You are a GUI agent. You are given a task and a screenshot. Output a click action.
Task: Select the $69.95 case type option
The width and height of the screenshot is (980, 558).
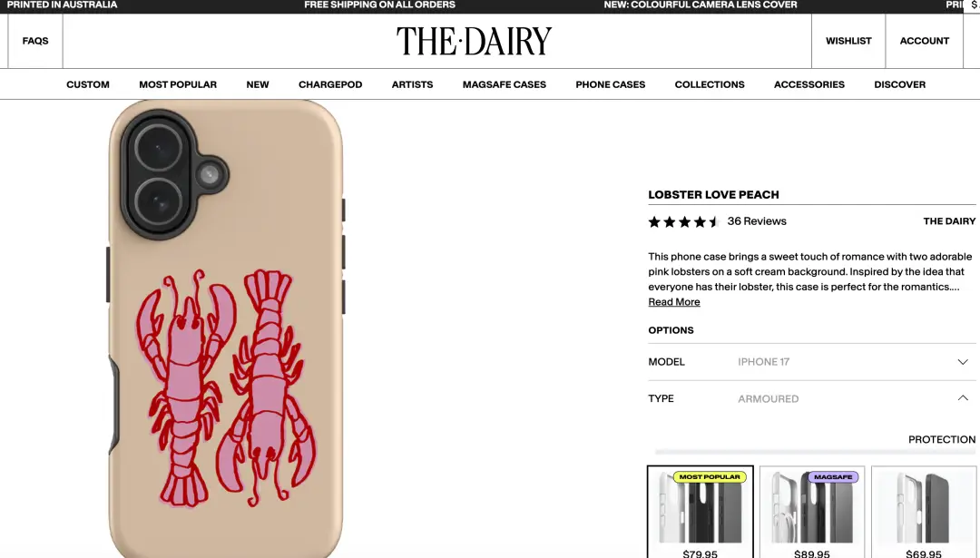[924, 513]
